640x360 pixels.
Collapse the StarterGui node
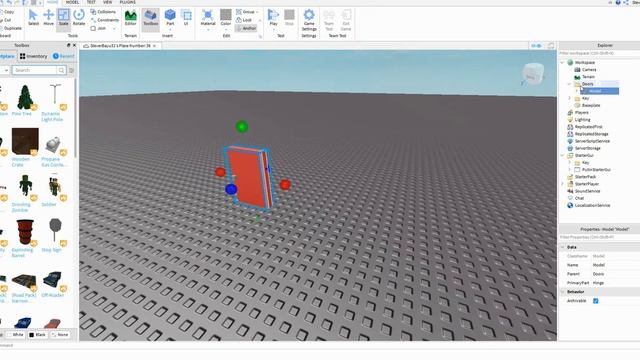pos(562,156)
